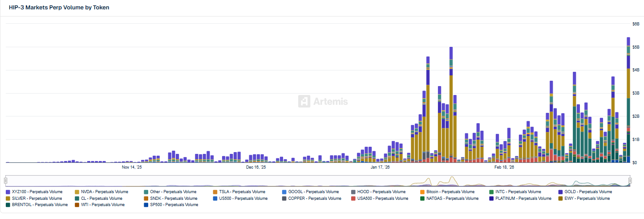Click the HOOD - Perpetuals Volume label

click(x=381, y=192)
